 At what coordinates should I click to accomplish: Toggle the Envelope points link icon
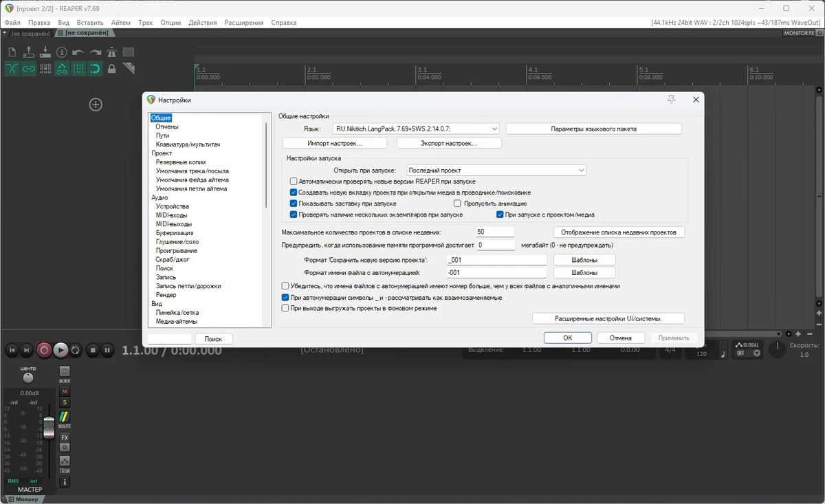point(62,69)
